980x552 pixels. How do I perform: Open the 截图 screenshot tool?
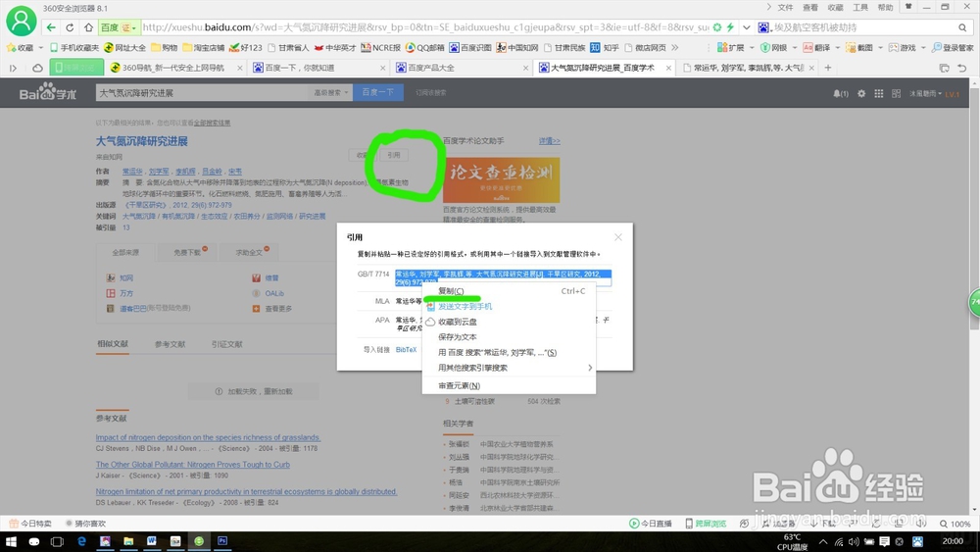pos(859,47)
